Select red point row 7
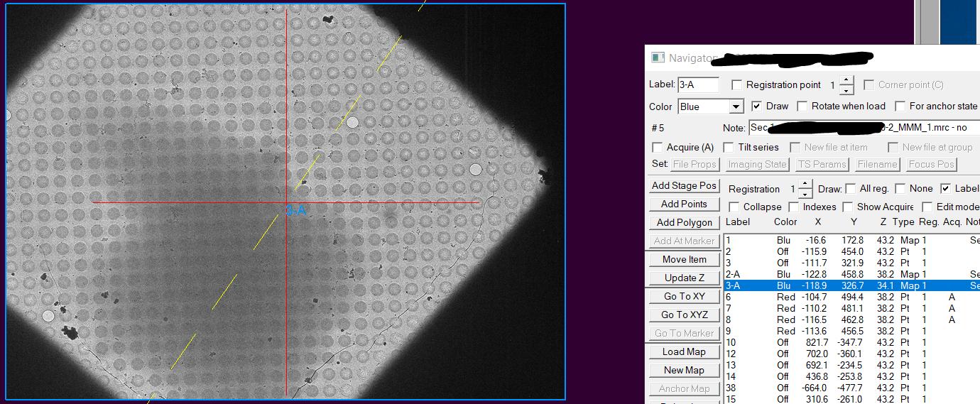This screenshot has height=404, width=980. pyautogui.click(x=851, y=309)
